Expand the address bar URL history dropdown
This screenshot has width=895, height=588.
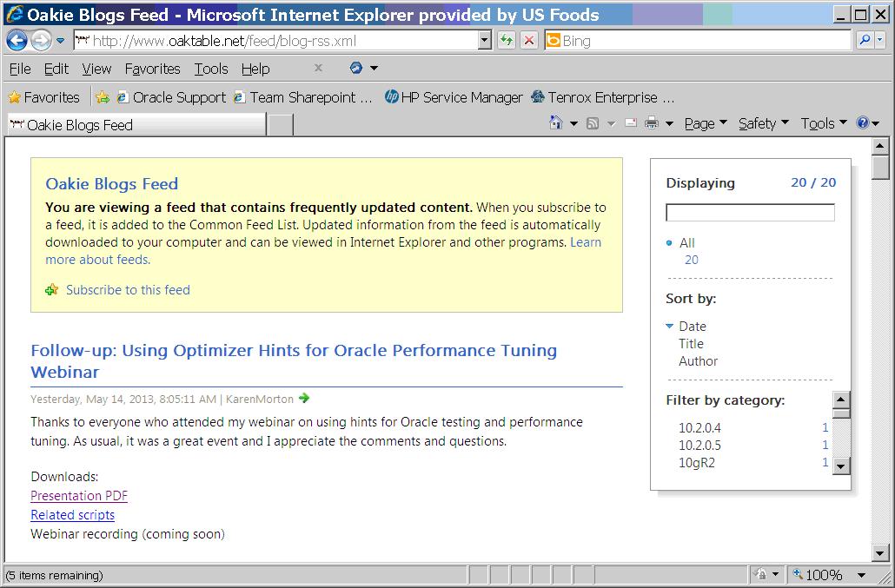pos(485,41)
